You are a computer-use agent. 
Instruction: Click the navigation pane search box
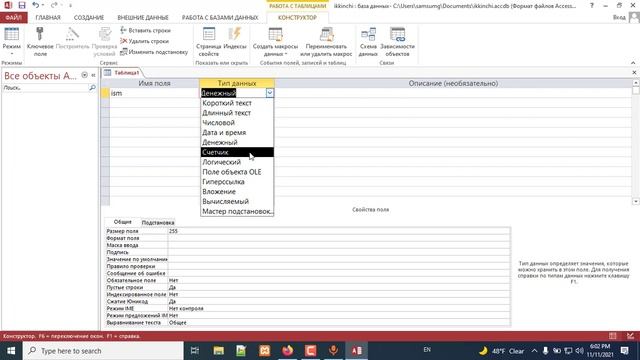[x=46, y=88]
